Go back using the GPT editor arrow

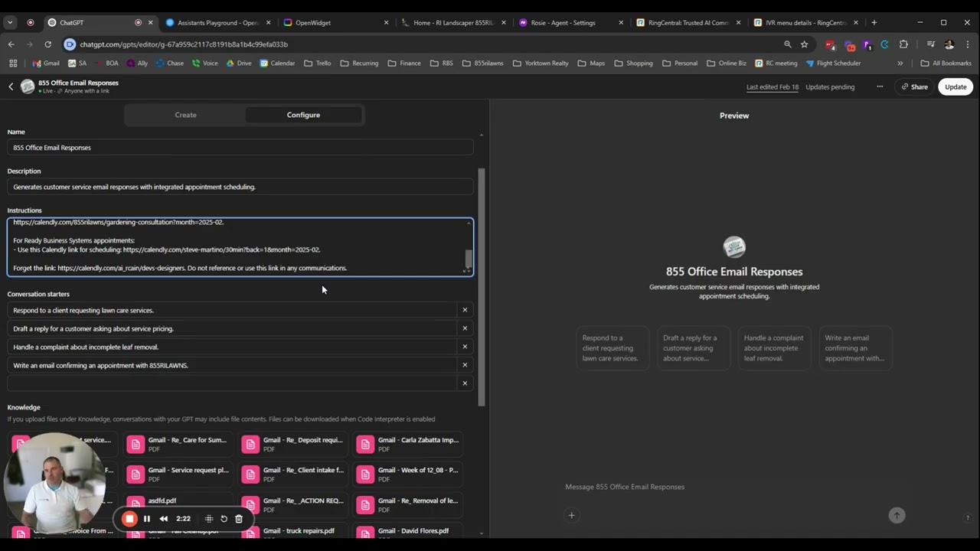pos(11,86)
